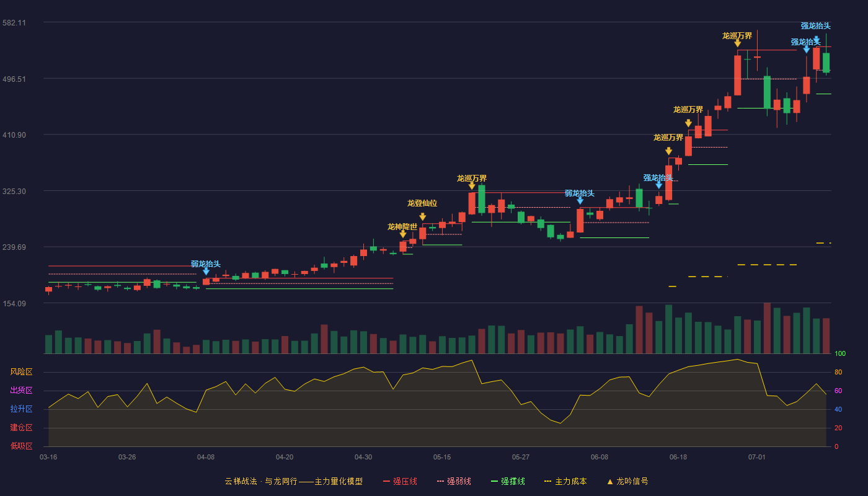Click the topmost 龙巡万界 marker near 582.11
The width and height of the screenshot is (868, 496).
[x=737, y=43]
